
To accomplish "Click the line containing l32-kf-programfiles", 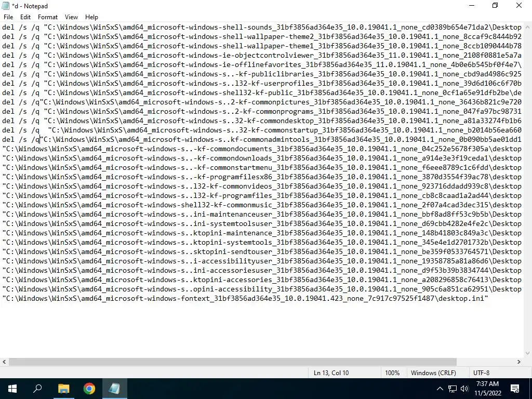I will click(x=262, y=196).
